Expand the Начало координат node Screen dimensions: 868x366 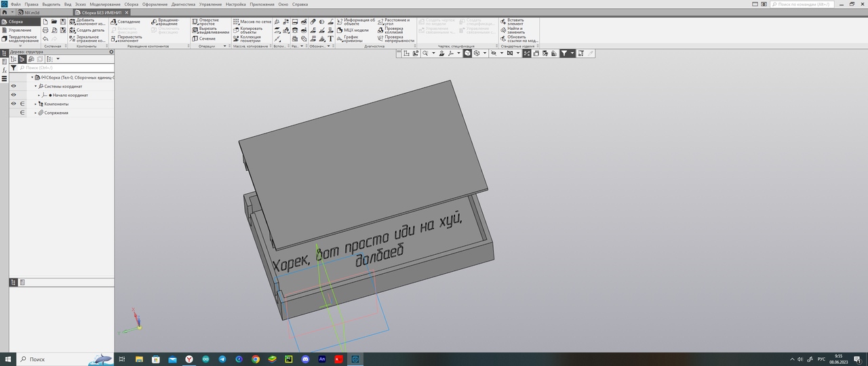click(x=39, y=95)
